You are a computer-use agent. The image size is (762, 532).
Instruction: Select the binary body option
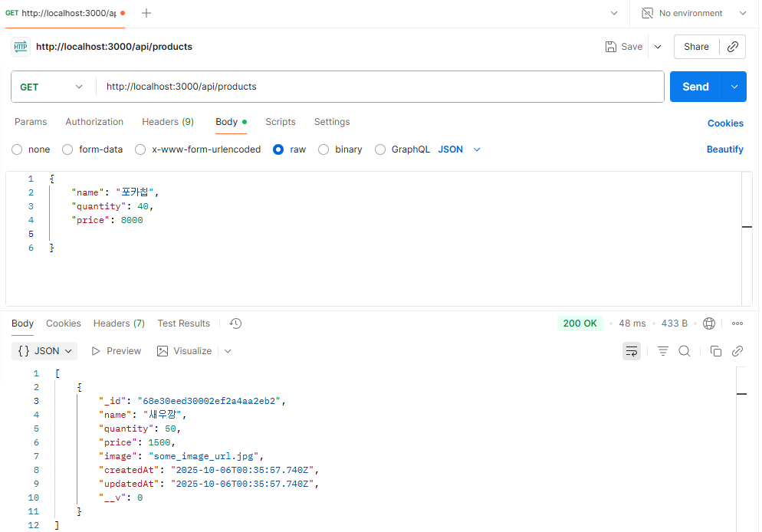click(x=324, y=149)
